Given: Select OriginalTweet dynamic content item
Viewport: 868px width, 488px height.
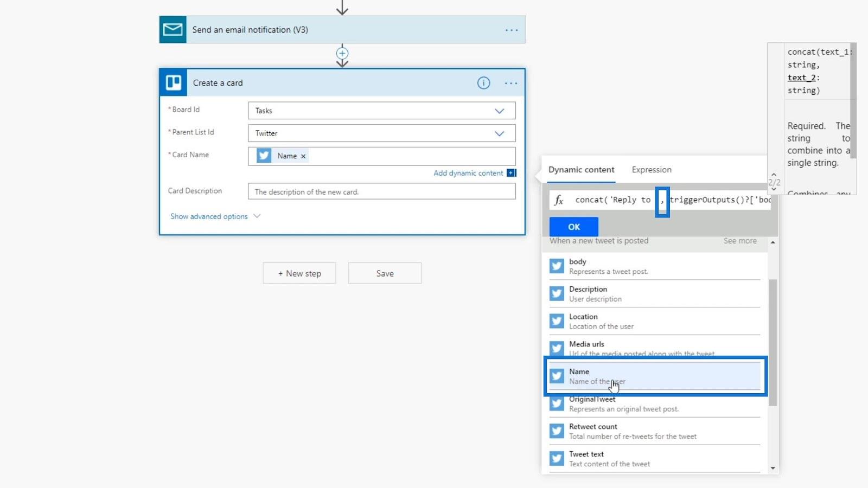Looking at the screenshot, I should (655, 404).
